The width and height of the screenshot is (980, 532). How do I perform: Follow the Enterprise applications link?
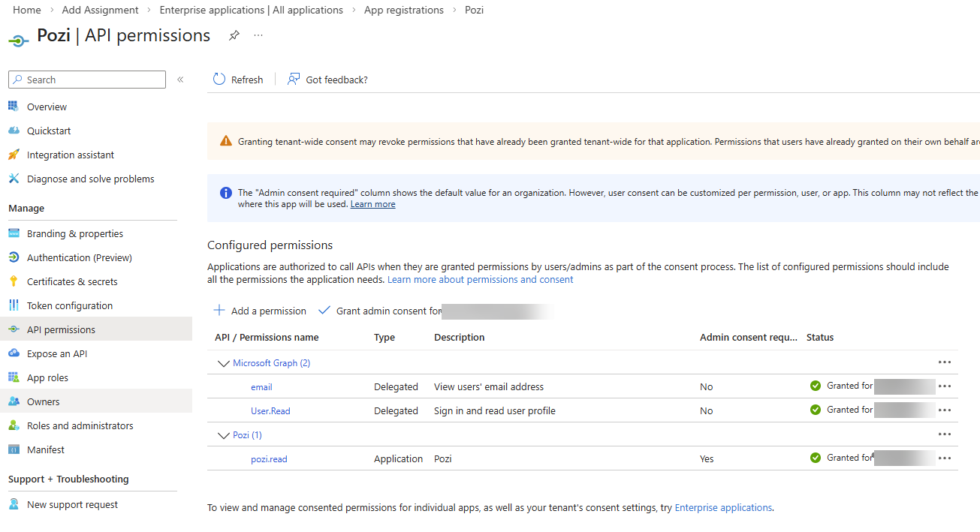[x=722, y=507]
